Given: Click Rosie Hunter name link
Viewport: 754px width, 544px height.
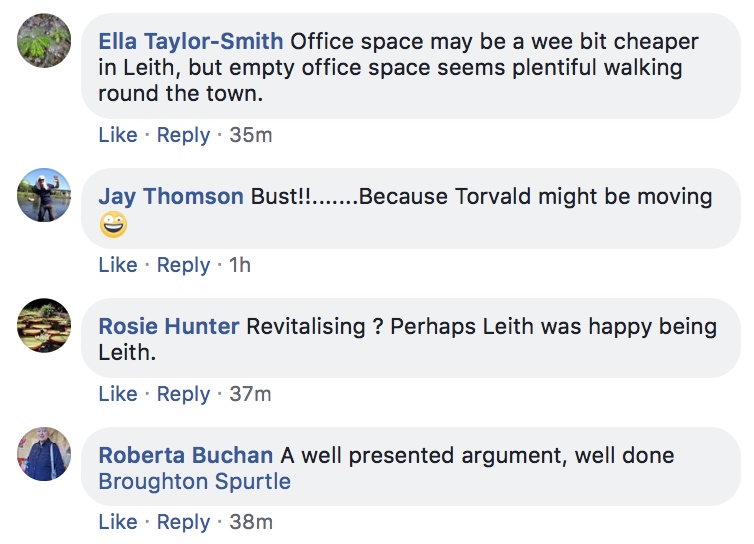Looking at the screenshot, I should [x=168, y=326].
